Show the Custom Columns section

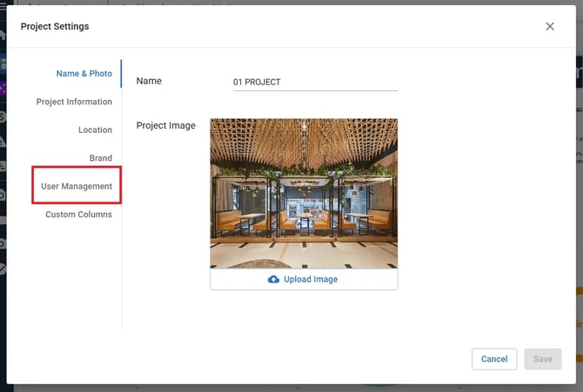pos(78,214)
